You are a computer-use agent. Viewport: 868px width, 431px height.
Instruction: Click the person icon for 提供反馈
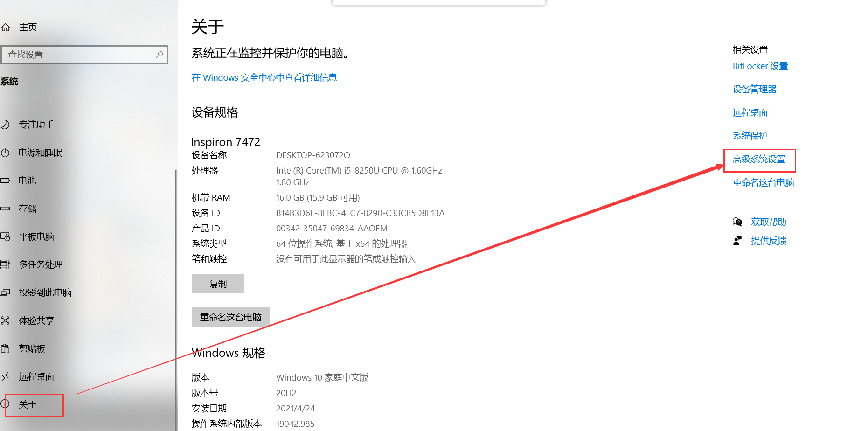pos(737,241)
